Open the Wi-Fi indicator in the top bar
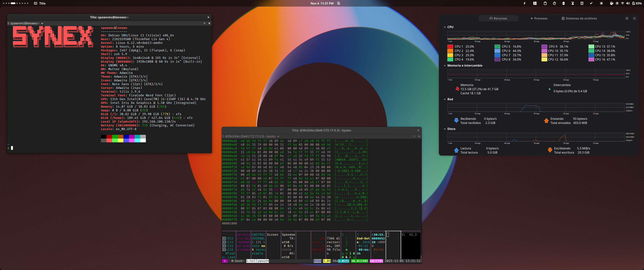 tap(622, 4)
